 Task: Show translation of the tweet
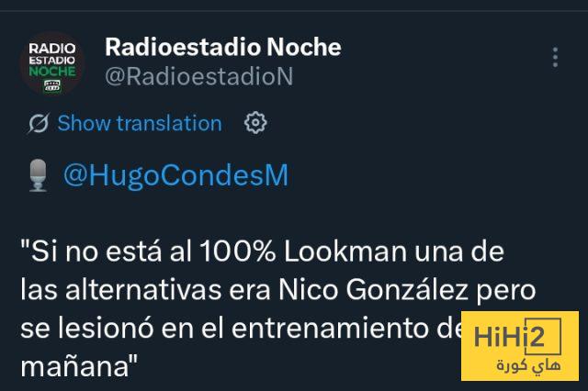[140, 123]
